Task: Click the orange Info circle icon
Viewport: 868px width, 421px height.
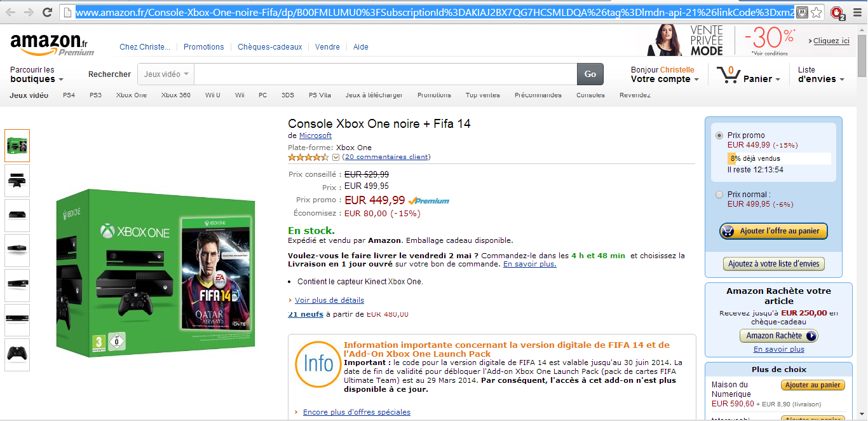Action: pyautogui.click(x=318, y=364)
